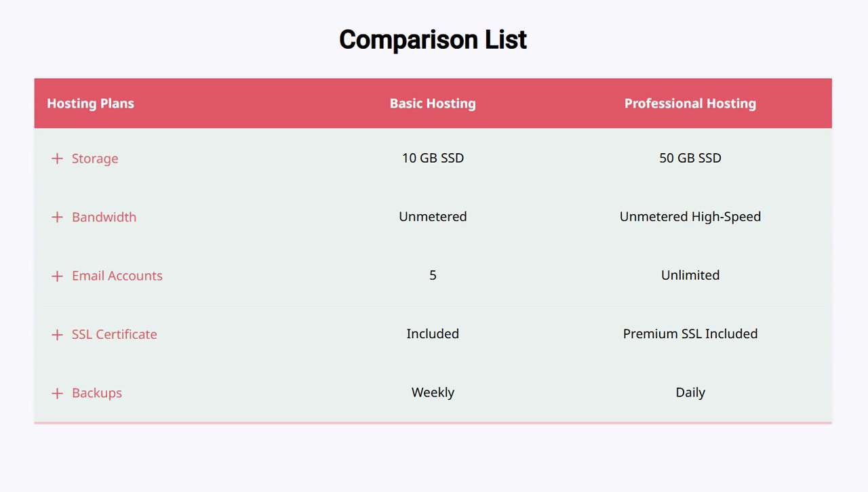Click the plus icon beside Bandwidth
The image size is (868, 492).
(x=57, y=217)
